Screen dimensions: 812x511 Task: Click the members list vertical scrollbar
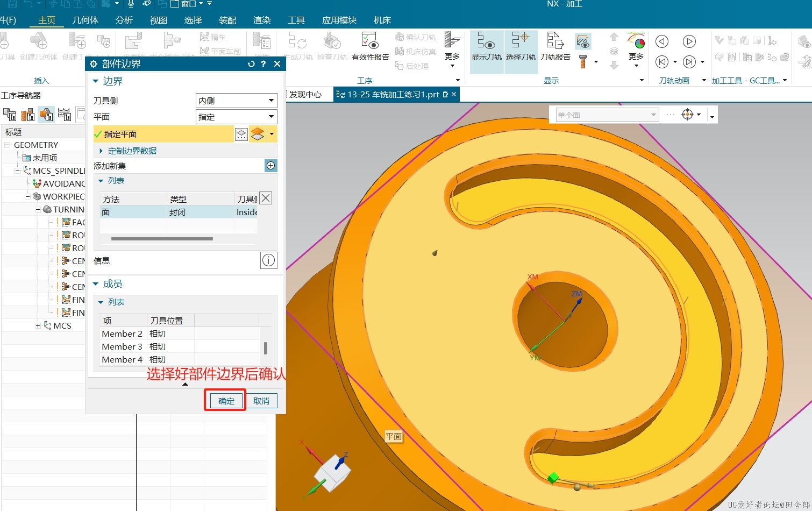[x=266, y=348]
